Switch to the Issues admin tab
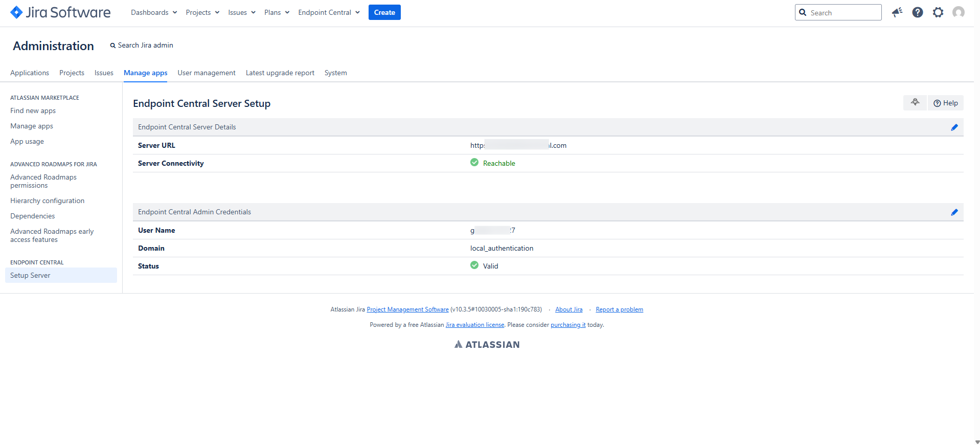The image size is (980, 445). 104,73
